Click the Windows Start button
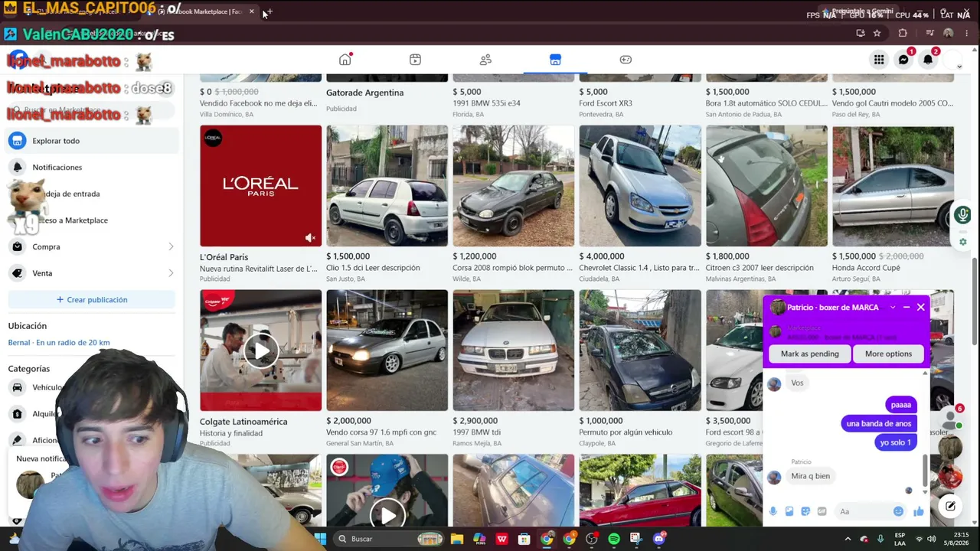The width and height of the screenshot is (980, 551). [x=321, y=539]
